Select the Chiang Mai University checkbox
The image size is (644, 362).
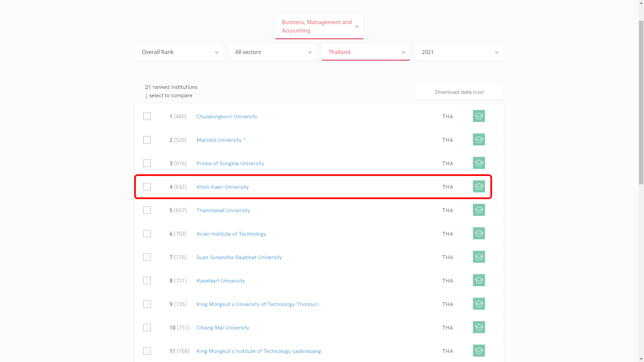pyautogui.click(x=147, y=327)
